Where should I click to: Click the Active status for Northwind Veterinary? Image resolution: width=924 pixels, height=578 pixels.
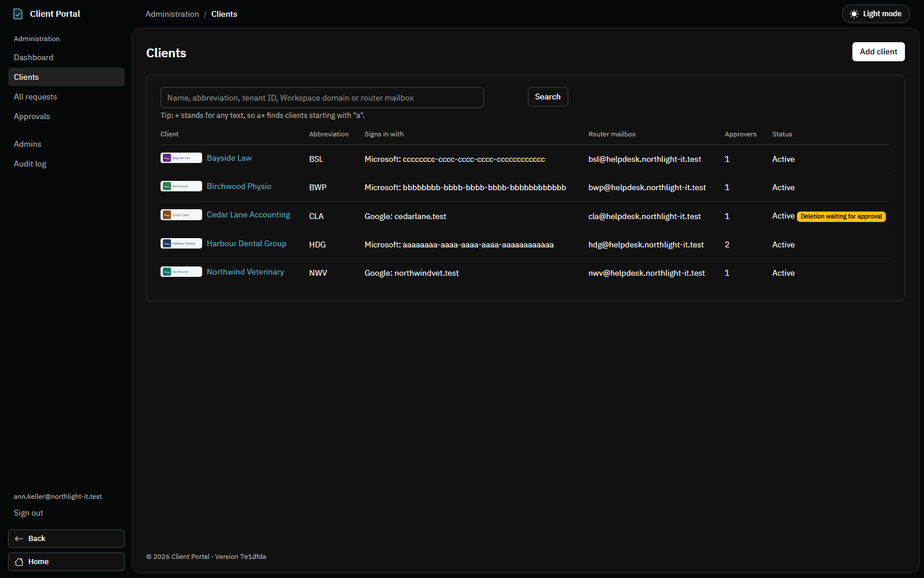pyautogui.click(x=783, y=273)
